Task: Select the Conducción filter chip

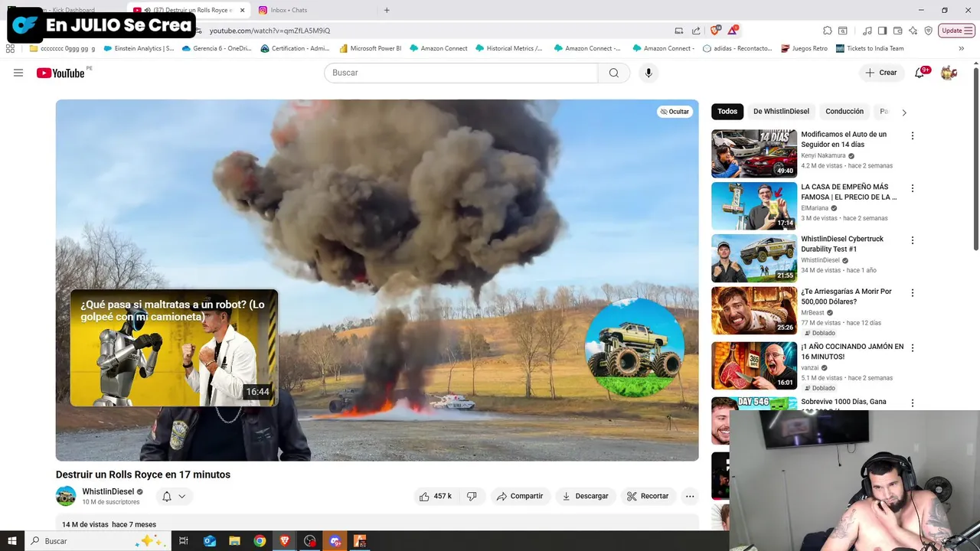Action: click(x=844, y=112)
